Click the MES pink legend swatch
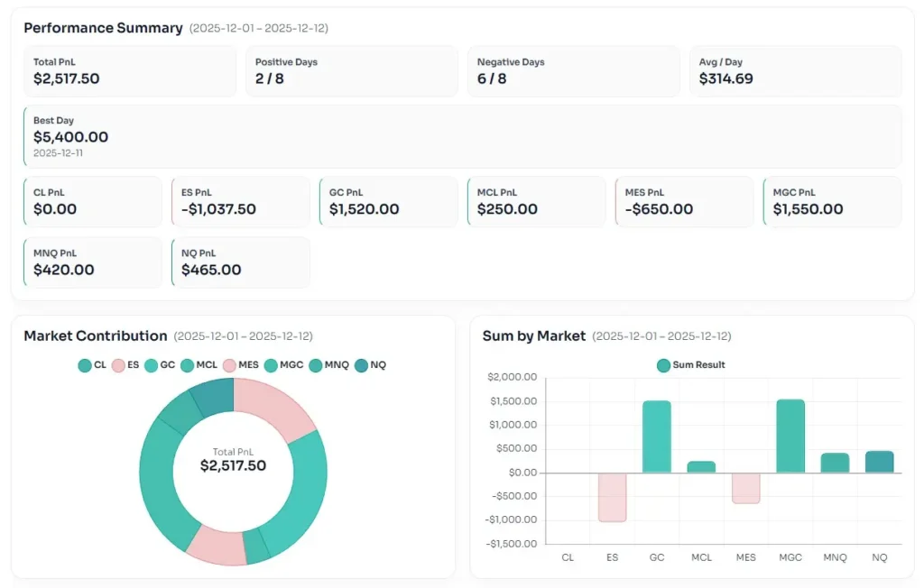The height and width of the screenshot is (588, 924). 229,365
